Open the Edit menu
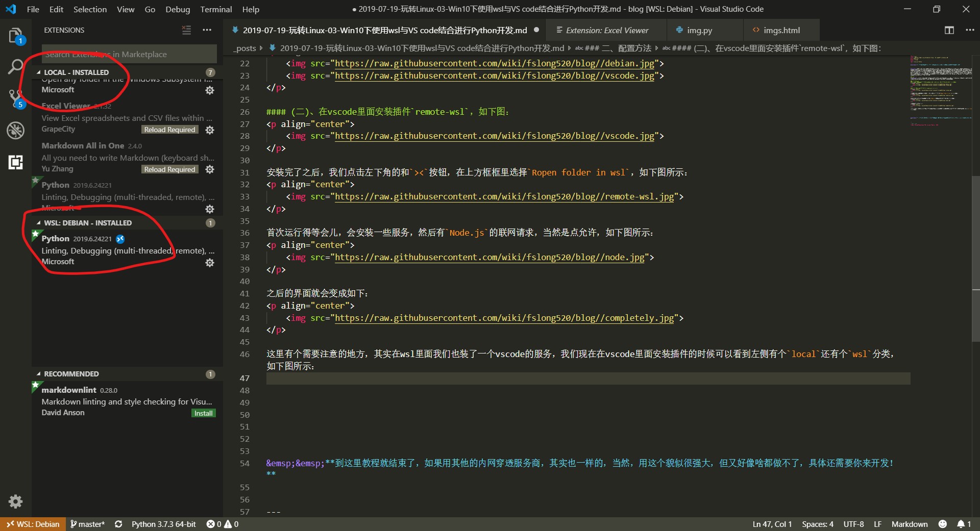980x531 pixels. [56, 9]
